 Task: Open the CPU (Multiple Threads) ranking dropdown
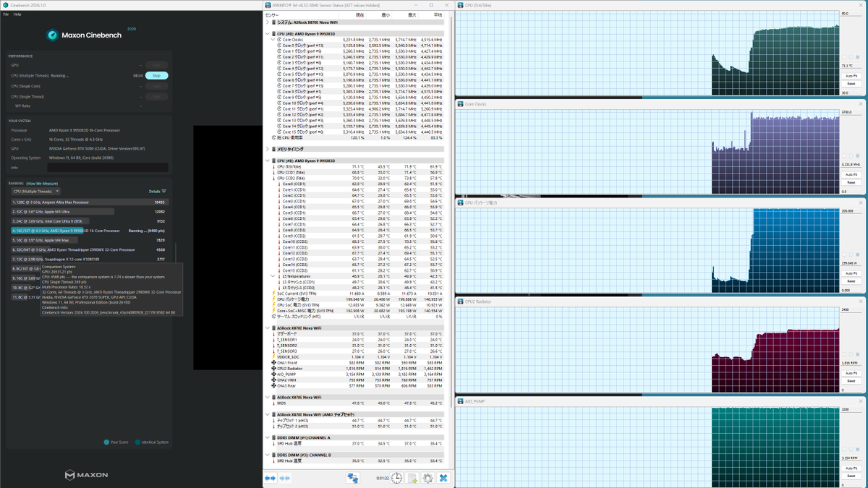pyautogui.click(x=35, y=192)
